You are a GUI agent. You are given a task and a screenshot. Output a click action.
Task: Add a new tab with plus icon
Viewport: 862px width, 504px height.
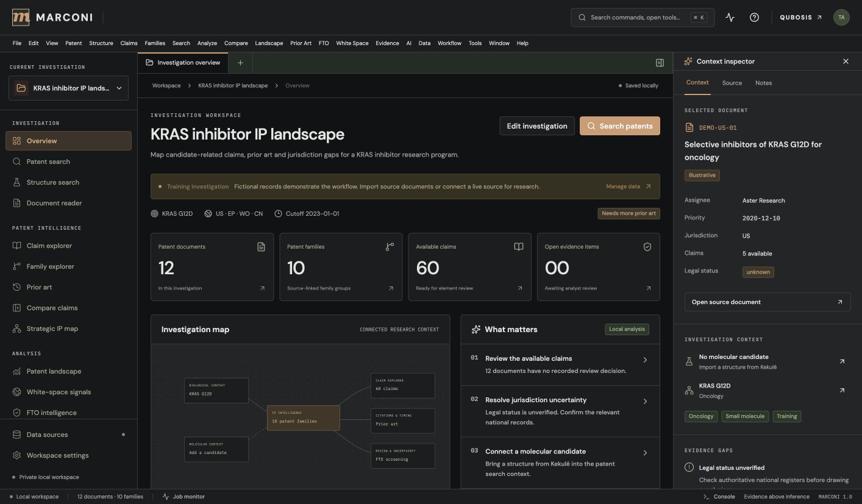(240, 63)
